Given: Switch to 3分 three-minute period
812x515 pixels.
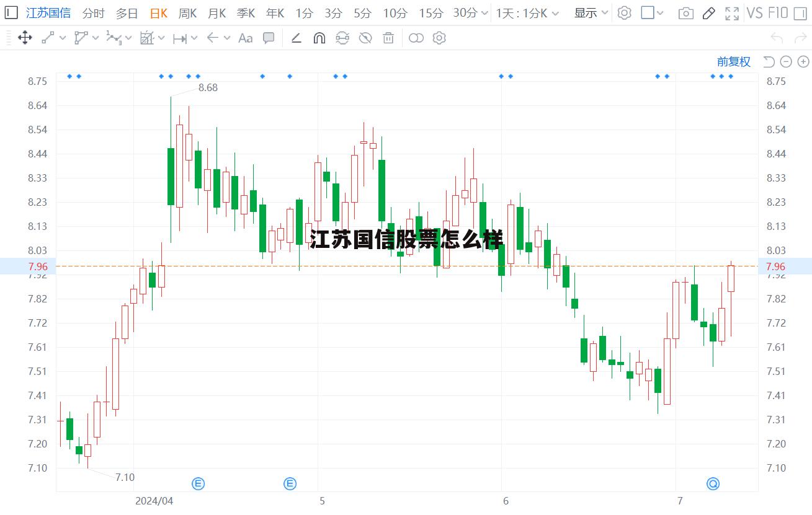Looking at the screenshot, I should click(x=333, y=12).
